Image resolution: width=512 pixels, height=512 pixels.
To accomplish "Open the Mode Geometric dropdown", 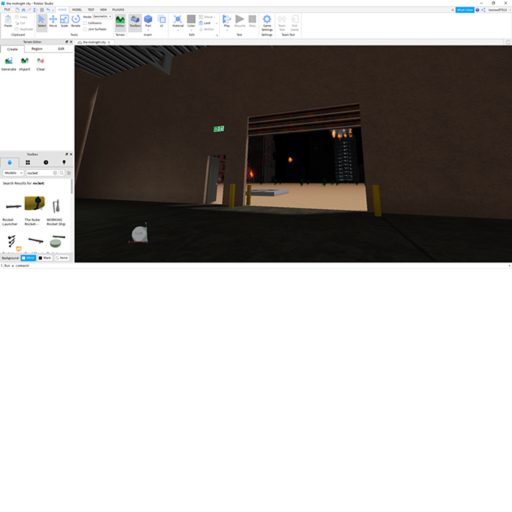I will pyautogui.click(x=102, y=16).
